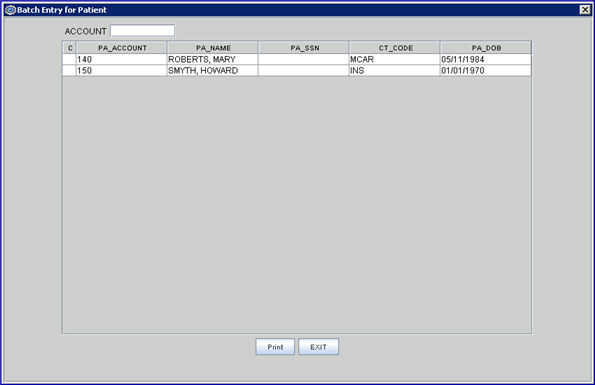Select SMYTH, HOWARD name cell
The width and height of the screenshot is (595, 385).
[213, 71]
